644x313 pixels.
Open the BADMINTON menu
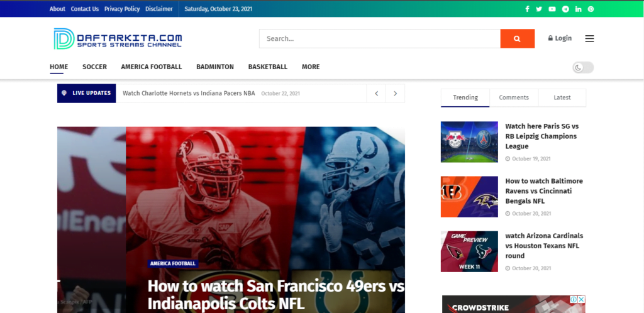click(x=215, y=67)
